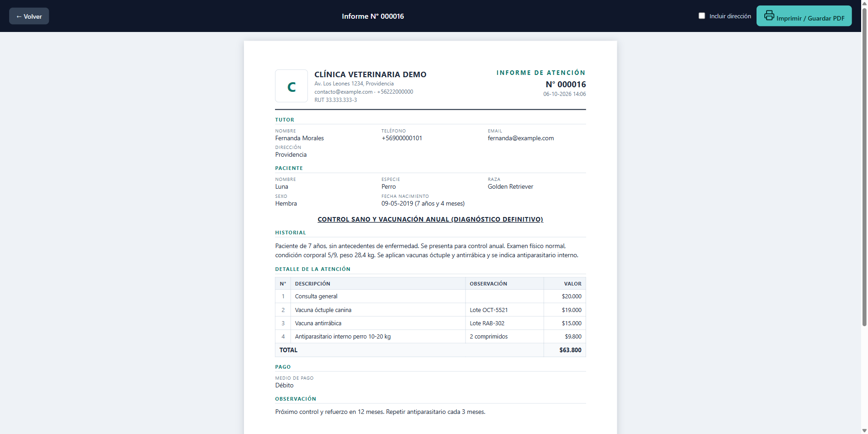This screenshot has height=434, width=868.
Task: Click the breed Golden Retriever
Action: coord(510,187)
